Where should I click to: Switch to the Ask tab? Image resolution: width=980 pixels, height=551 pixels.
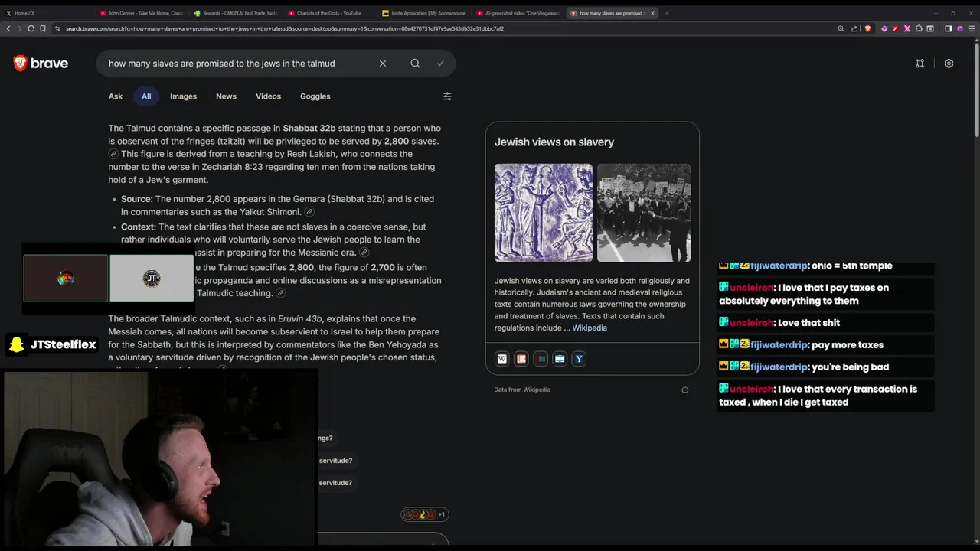click(116, 96)
